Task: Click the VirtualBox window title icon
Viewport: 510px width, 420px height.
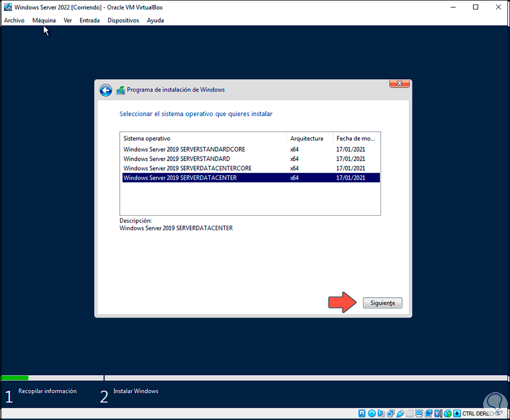Action: 8,7
